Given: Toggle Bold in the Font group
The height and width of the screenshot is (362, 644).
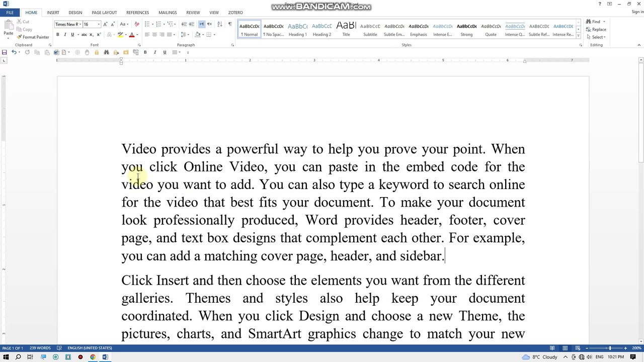Looking at the screenshot, I should pyautogui.click(x=57, y=35).
